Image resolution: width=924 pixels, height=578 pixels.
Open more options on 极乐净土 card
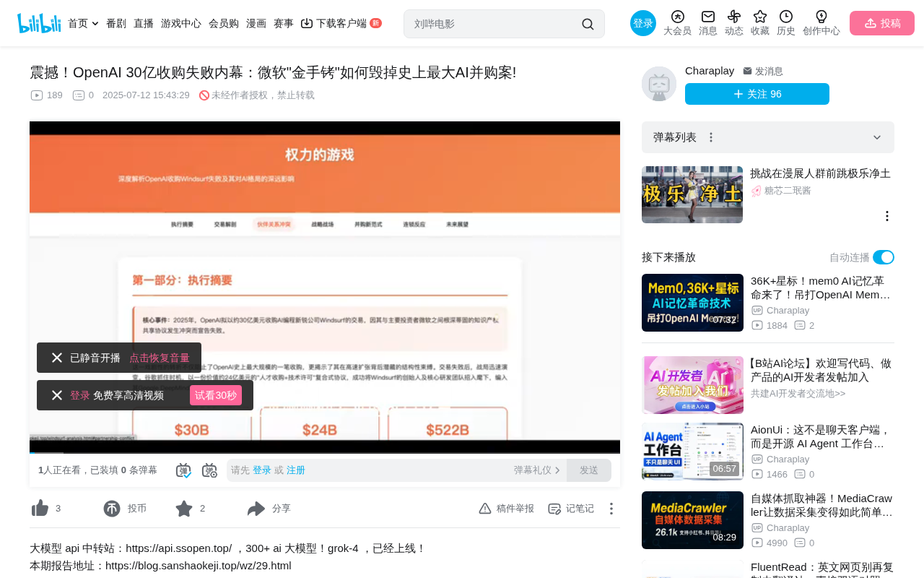[887, 216]
